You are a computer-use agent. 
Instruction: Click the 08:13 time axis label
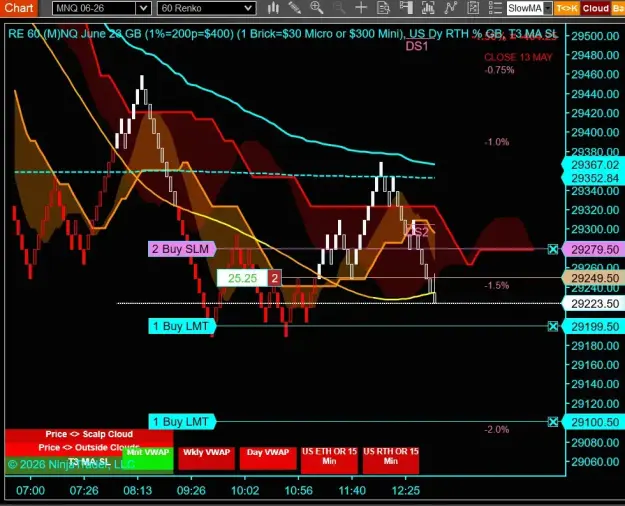tap(138, 490)
